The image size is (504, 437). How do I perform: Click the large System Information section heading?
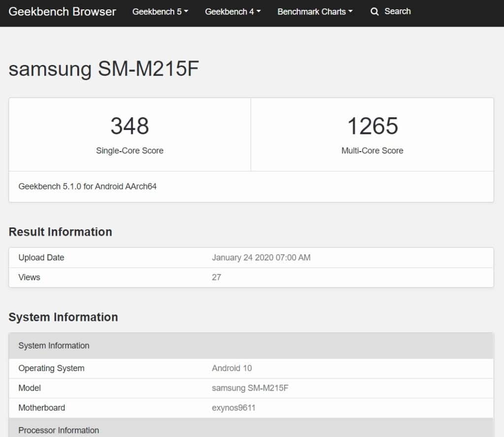[63, 317]
